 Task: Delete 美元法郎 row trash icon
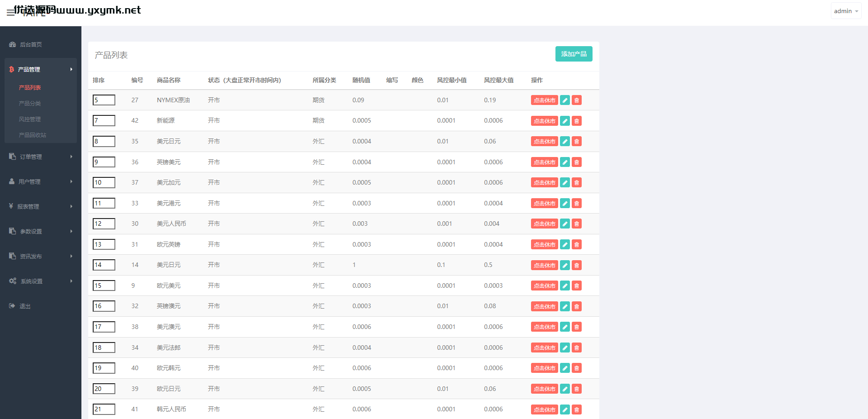click(x=577, y=348)
